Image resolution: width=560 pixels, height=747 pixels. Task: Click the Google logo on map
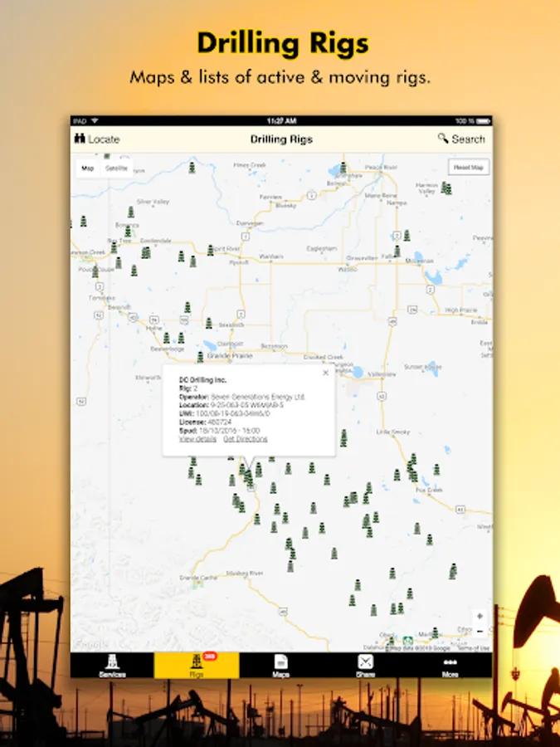point(90,645)
